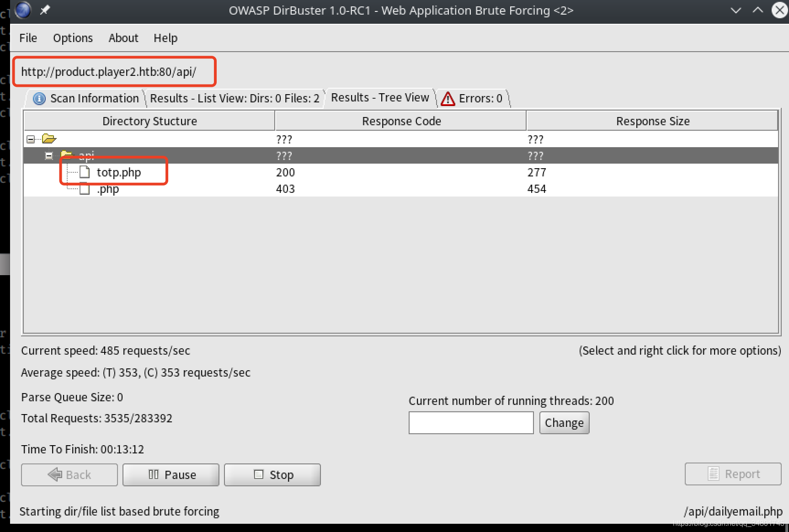Minimize the DirBuster window
Viewport: 789px width, 532px height.
[x=736, y=10]
